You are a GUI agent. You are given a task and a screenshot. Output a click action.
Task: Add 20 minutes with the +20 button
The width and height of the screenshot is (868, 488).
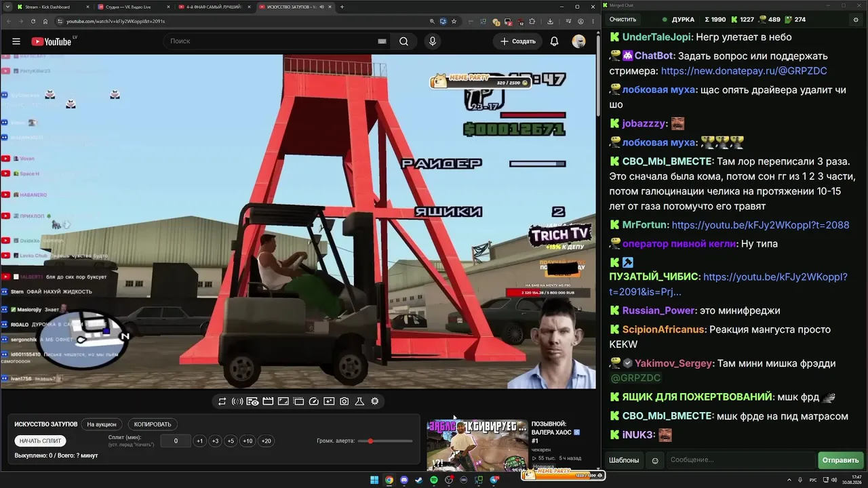[x=266, y=441]
